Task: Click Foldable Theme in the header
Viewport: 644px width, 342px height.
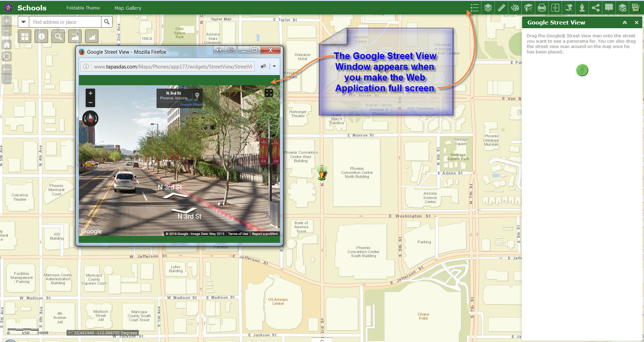Action: pos(83,8)
